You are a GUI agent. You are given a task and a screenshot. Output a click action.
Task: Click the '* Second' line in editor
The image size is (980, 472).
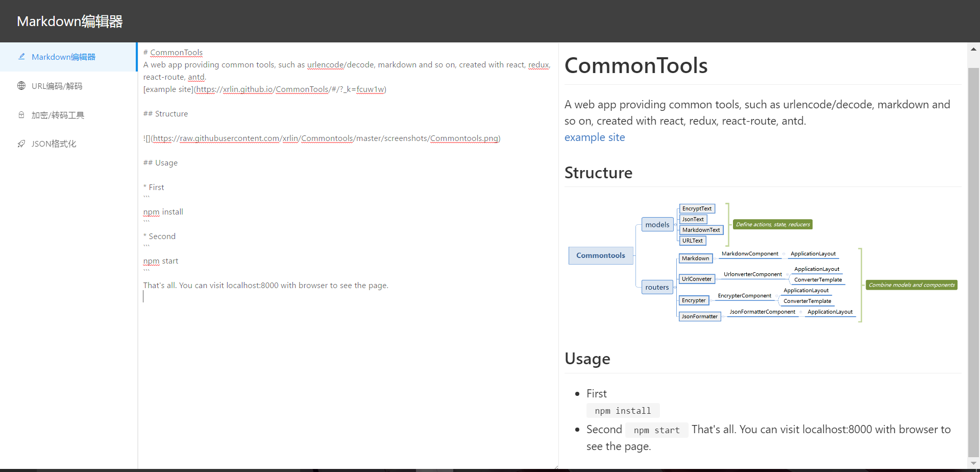click(159, 237)
